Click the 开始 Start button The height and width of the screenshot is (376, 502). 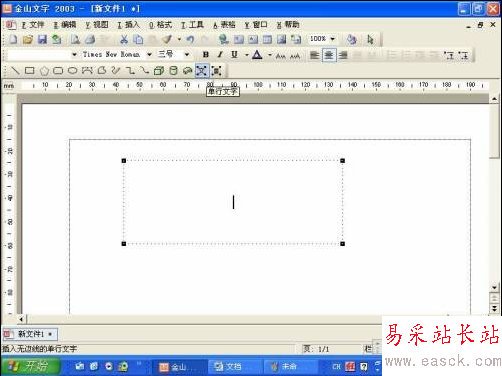coord(30,366)
